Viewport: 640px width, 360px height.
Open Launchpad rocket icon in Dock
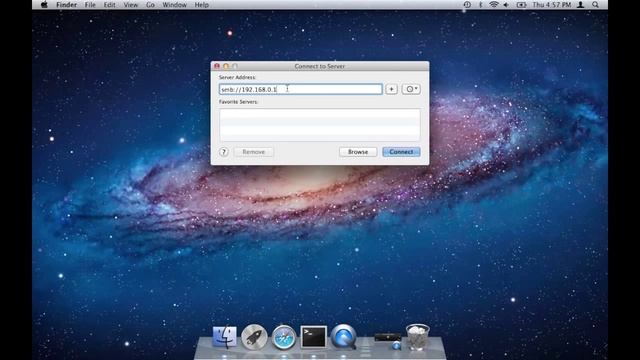(254, 337)
